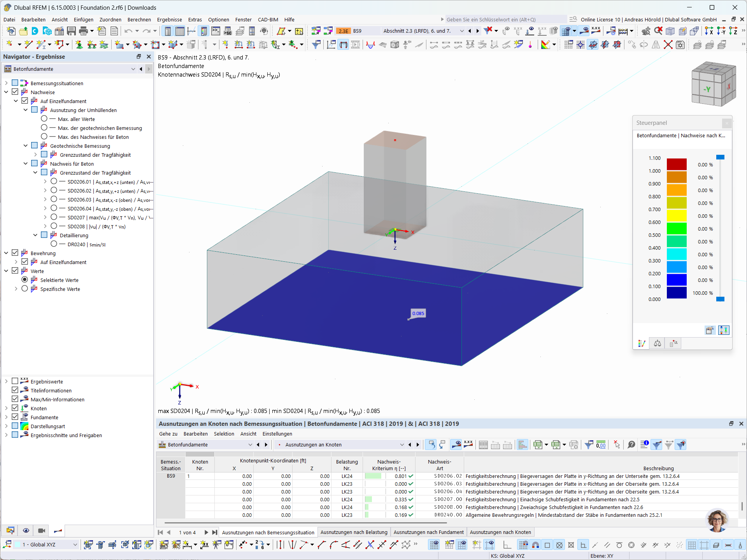Image resolution: width=747 pixels, height=560 pixels.
Task: Expand the SD0207 tree item
Action: pos(45,217)
